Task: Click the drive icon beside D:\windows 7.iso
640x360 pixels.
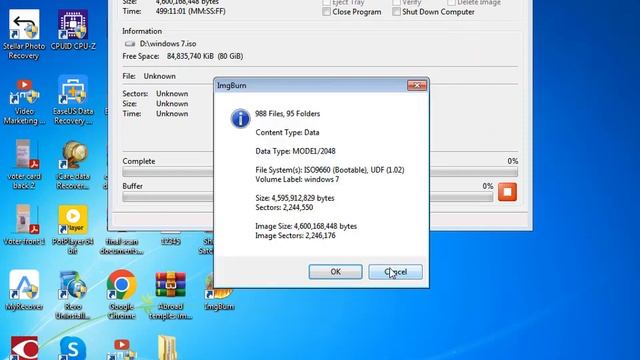Action: click(x=130, y=44)
